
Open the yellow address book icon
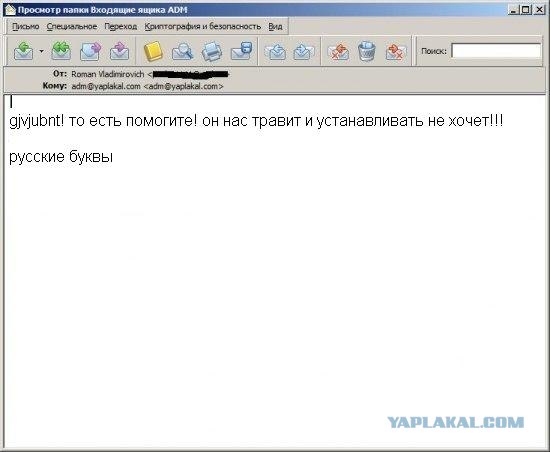coord(153,51)
